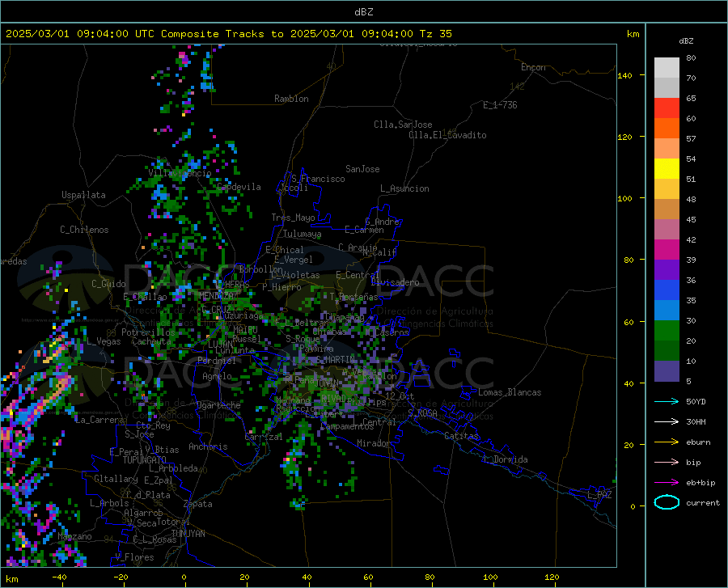Viewport: 728px width, 588px height.
Task: Click the 'Tulumaya' map label
Action: tap(302, 234)
